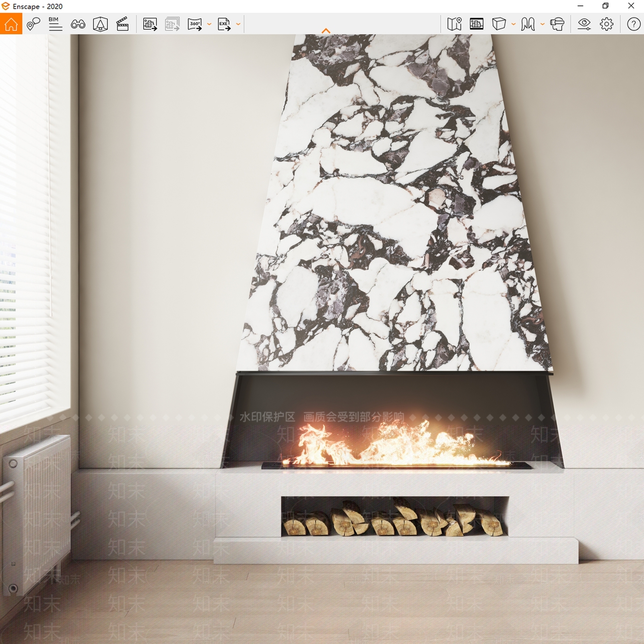Expand the 360 panorama dropdown arrow
The height and width of the screenshot is (644, 644).
[209, 24]
